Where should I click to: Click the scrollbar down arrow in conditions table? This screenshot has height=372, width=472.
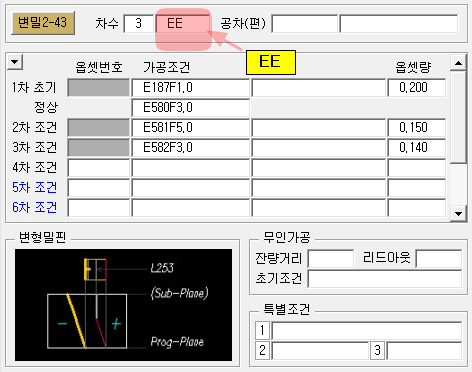point(458,214)
